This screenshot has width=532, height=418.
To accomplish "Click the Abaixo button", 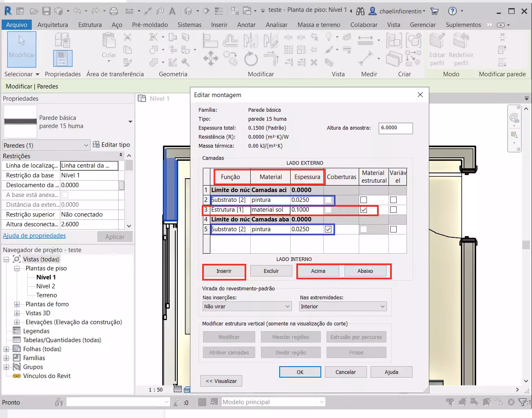I will click(x=365, y=271).
